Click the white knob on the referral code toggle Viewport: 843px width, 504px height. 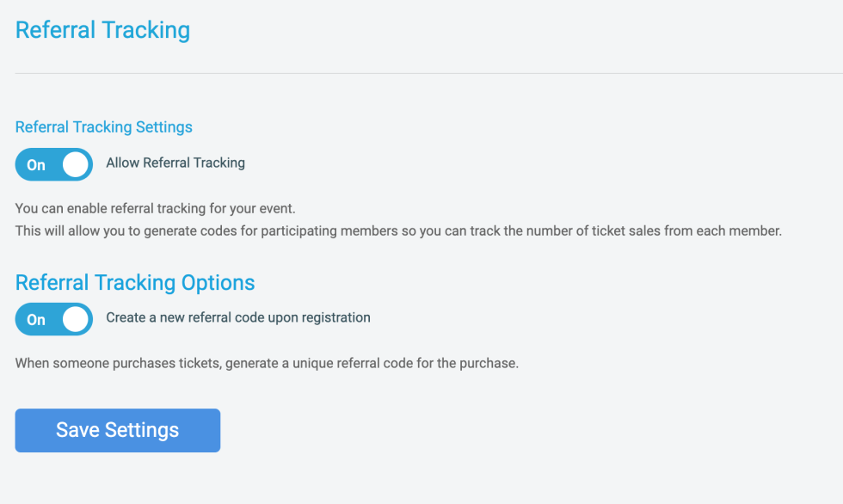coord(76,319)
